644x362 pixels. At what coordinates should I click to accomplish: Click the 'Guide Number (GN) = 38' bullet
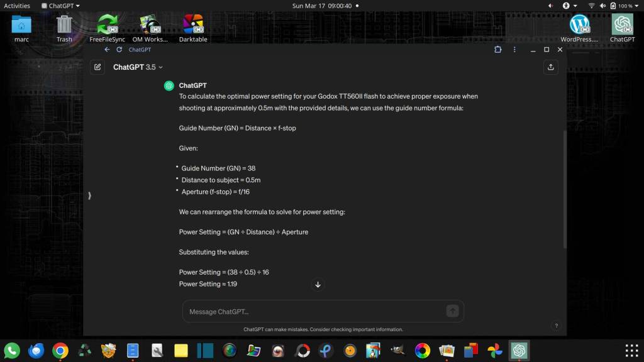pos(218,168)
